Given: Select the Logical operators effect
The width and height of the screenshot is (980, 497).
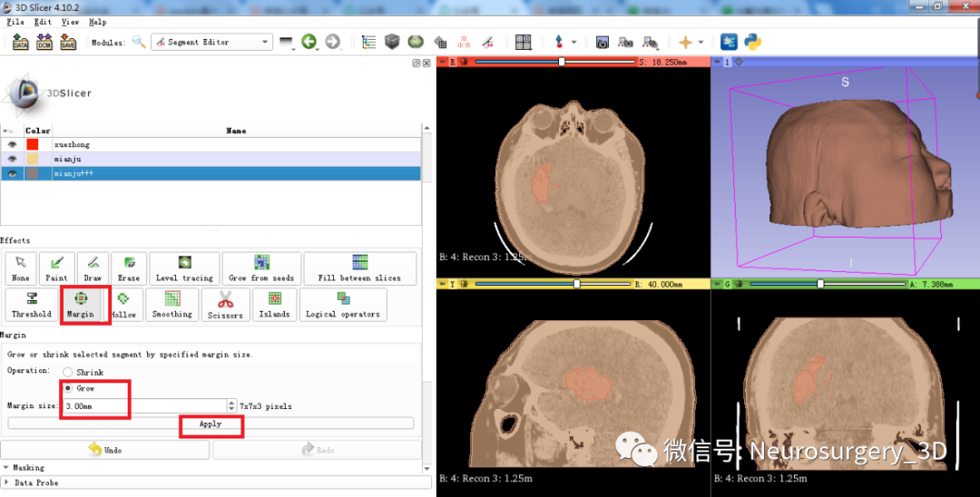Looking at the screenshot, I should (342, 305).
